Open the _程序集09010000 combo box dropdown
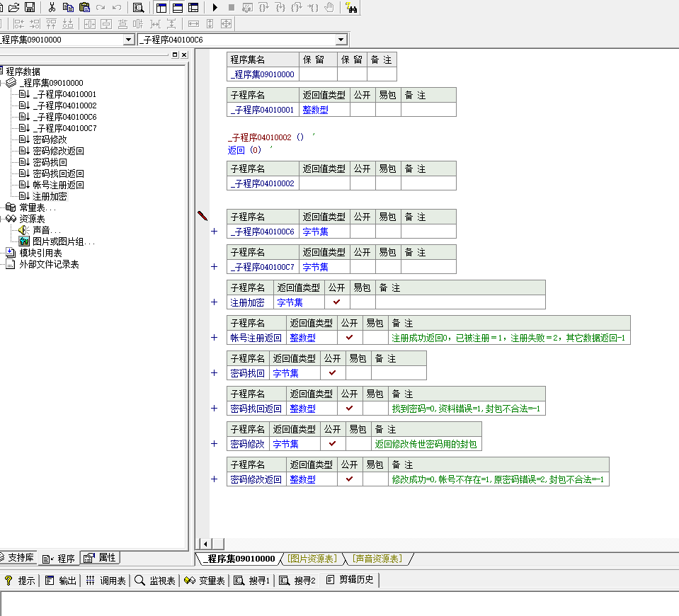The image size is (679, 616). point(128,40)
